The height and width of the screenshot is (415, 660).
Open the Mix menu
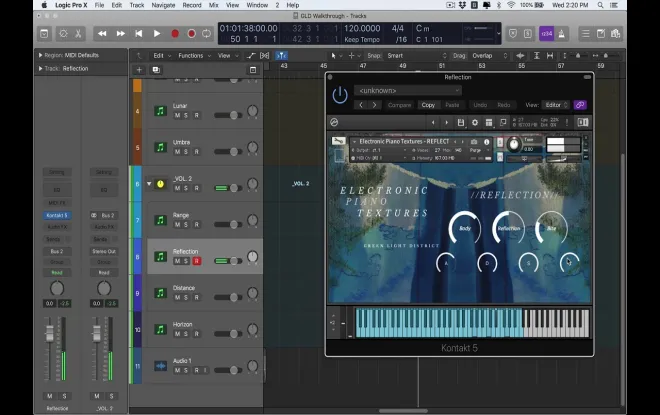pos(213,5)
